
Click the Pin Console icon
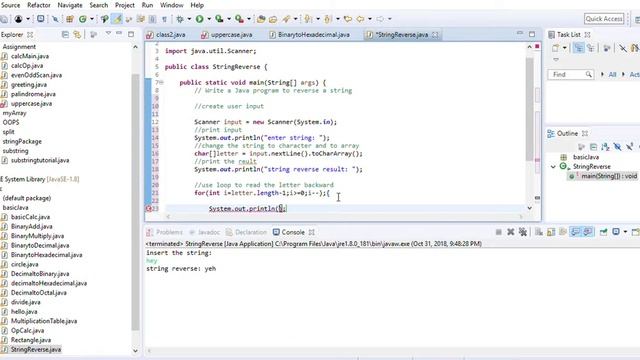pyautogui.click(x=603, y=232)
